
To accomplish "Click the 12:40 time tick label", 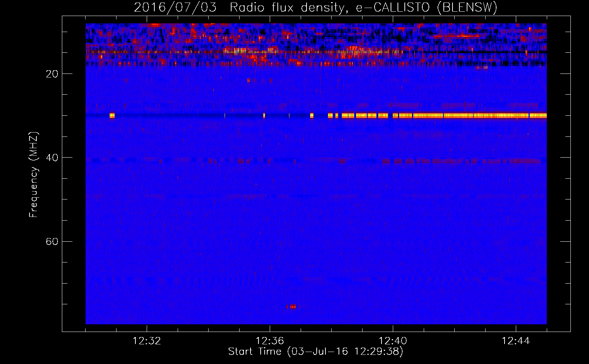I will pos(393,341).
